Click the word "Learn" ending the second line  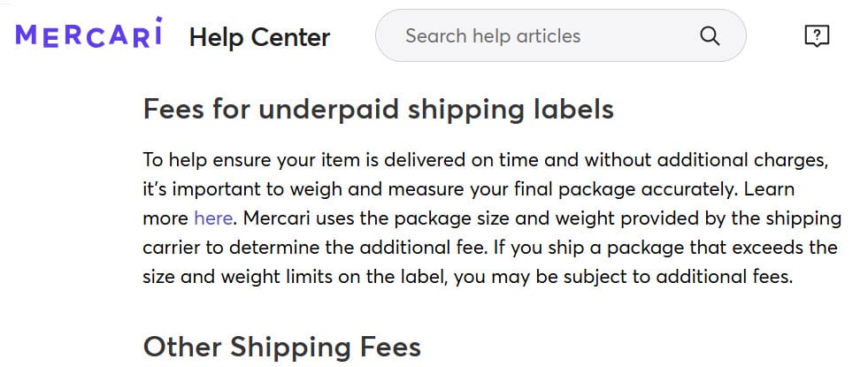[x=772, y=189]
